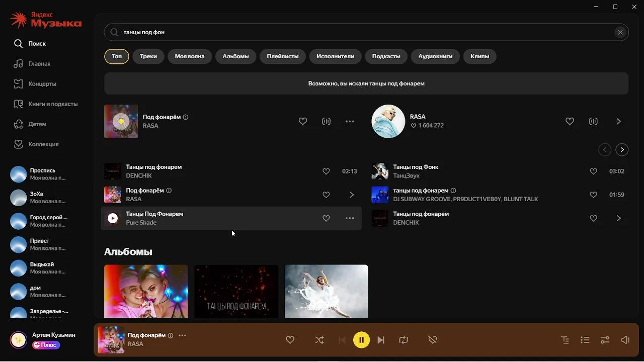Like Под фонарём by RASA track row
The height and width of the screenshot is (362, 644).
pos(326,195)
